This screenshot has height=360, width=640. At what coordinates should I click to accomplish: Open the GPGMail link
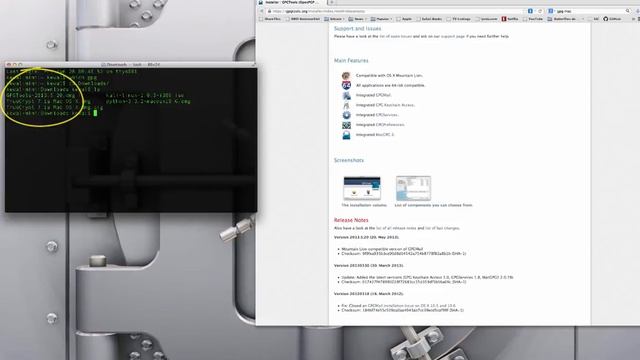383,95
